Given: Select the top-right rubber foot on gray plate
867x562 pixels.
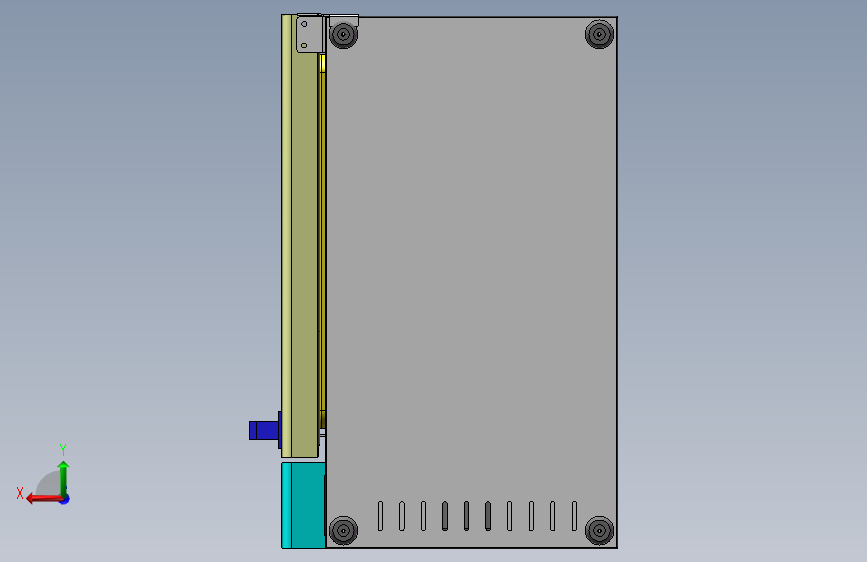Looking at the screenshot, I should tap(599, 34).
